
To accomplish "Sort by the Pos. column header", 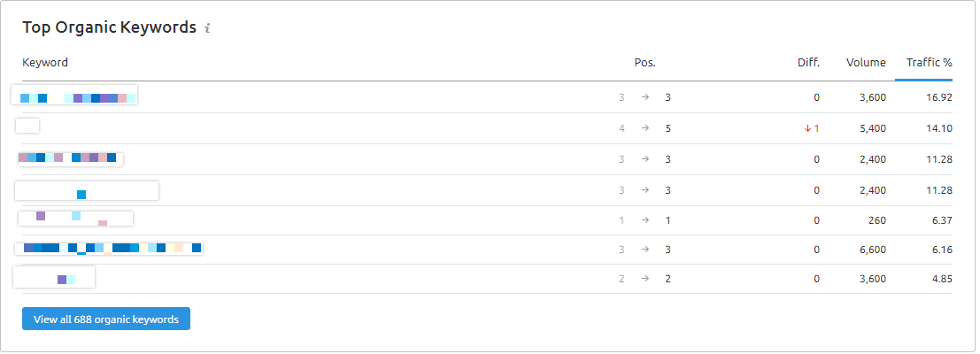I will click(645, 63).
